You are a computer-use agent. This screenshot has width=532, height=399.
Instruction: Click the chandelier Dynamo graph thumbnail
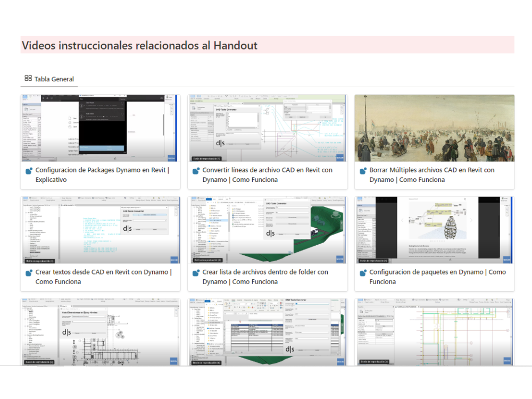coord(434,230)
